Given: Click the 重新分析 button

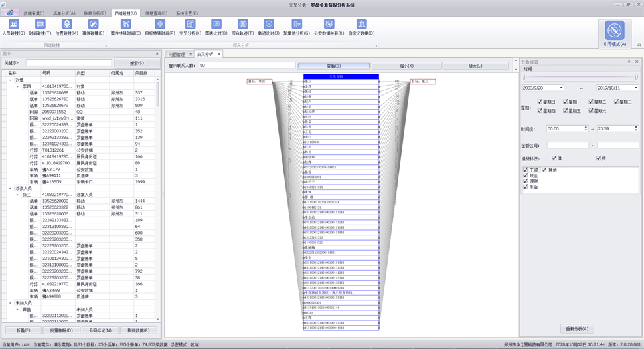Looking at the screenshot, I should click(x=577, y=329).
